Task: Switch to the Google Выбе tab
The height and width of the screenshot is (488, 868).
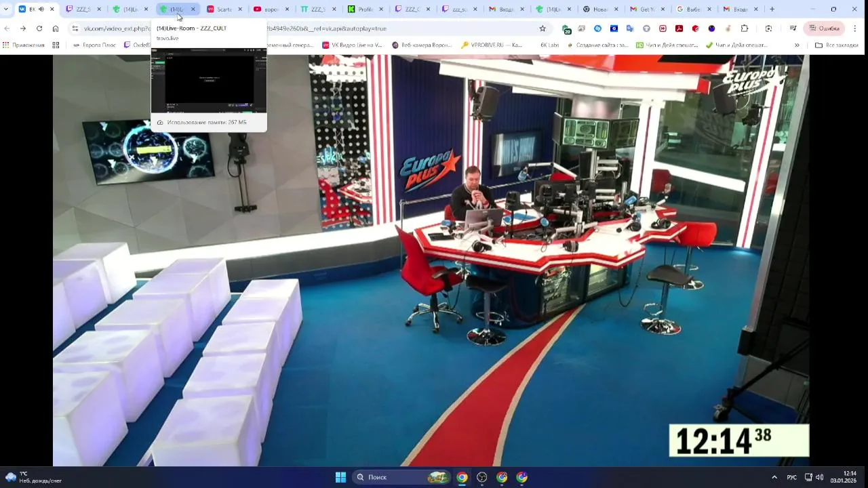Action: click(693, 9)
